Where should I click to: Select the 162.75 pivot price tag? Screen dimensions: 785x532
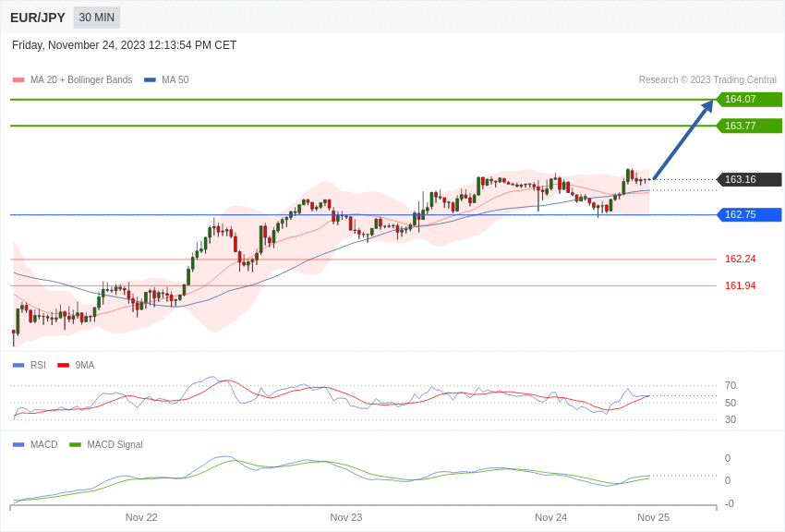[x=749, y=214]
